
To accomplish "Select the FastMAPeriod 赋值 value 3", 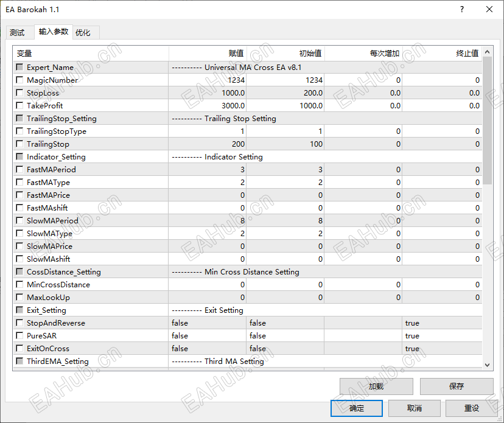I will [x=208, y=169].
